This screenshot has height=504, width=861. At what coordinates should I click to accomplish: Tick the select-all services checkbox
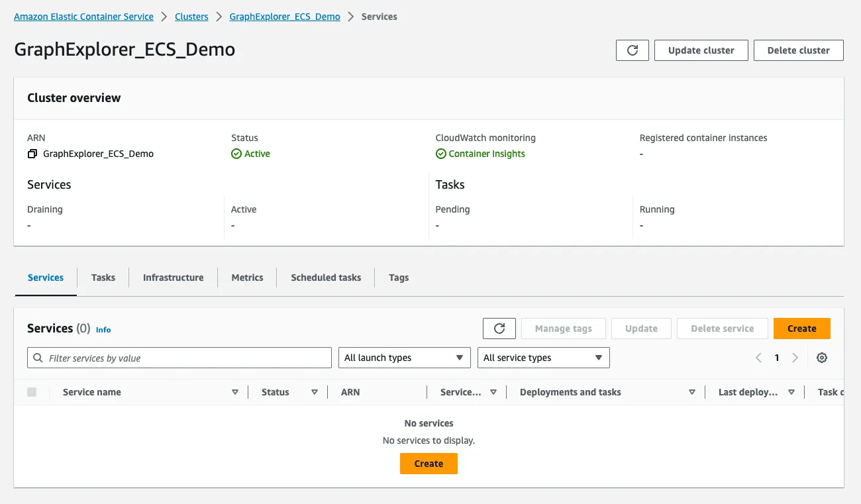32,392
